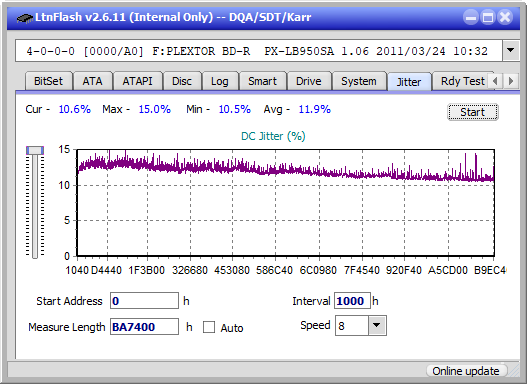The height and width of the screenshot is (384, 527).
Task: Select the Disc tab
Action: click(x=182, y=81)
